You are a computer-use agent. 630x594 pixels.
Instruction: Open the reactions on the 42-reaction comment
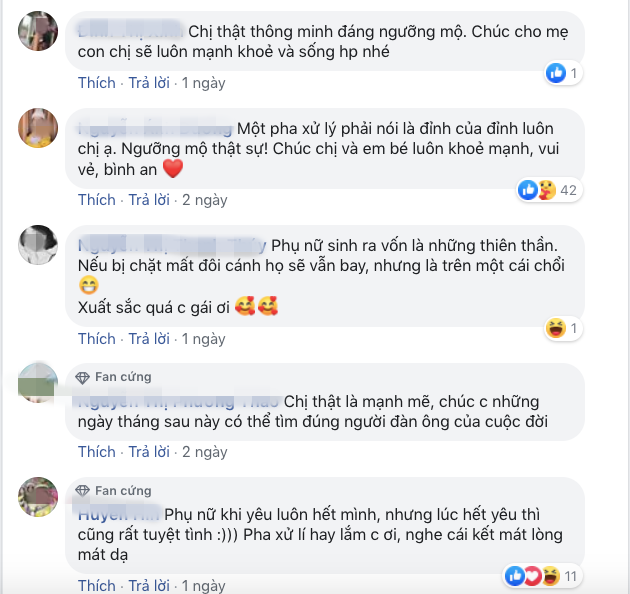[x=549, y=190]
